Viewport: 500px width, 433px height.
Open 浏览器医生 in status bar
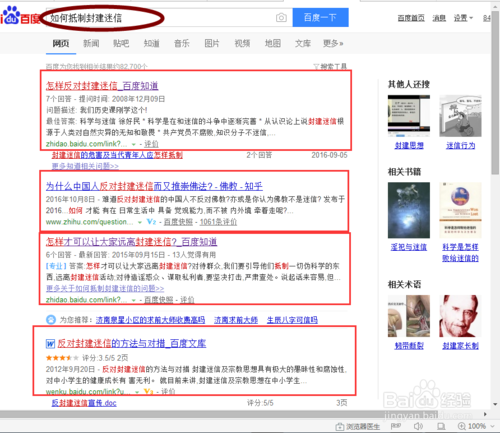[357, 426]
